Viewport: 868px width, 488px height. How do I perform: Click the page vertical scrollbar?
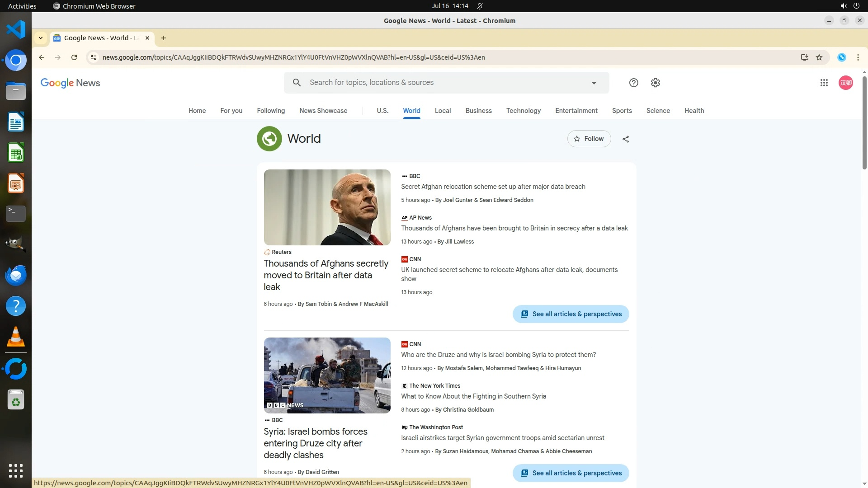(864, 122)
